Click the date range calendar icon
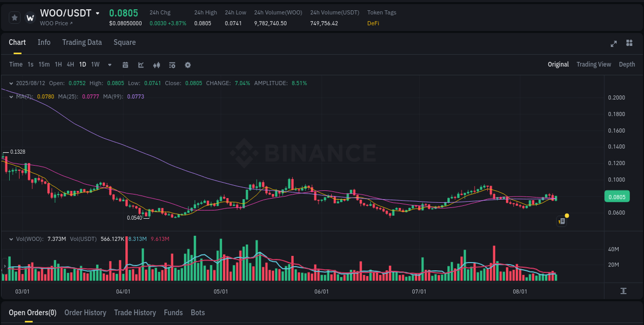Viewport: 644px width, 325px height. click(125, 64)
